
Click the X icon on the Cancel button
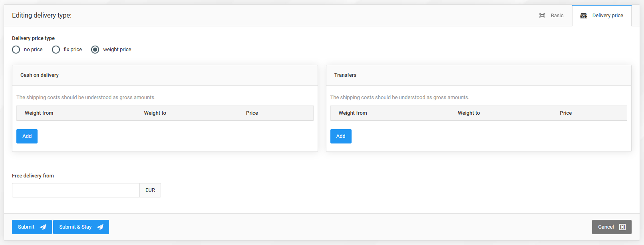(622, 227)
